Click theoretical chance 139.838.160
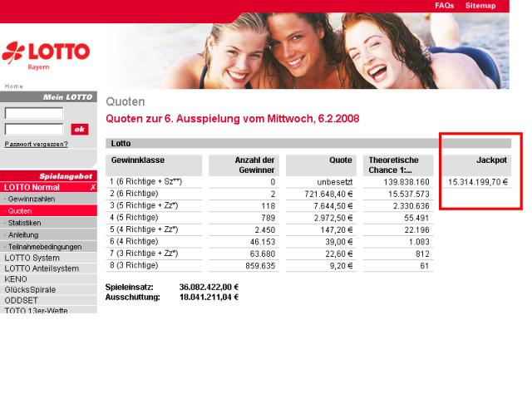The width and height of the screenshot is (532, 399). (406, 182)
